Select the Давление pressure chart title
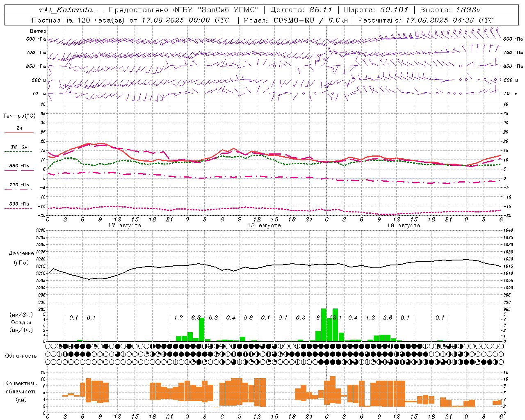The height and width of the screenshot is (420, 525). (21, 253)
